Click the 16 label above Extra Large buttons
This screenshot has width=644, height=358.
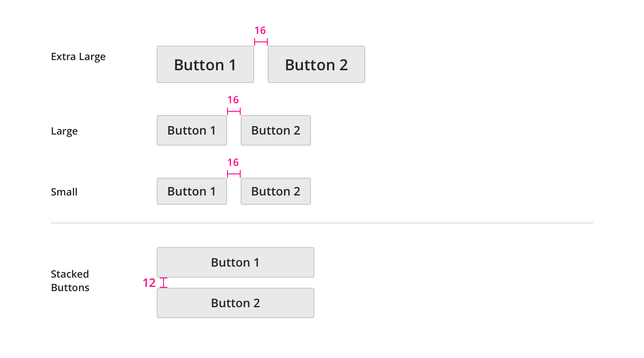point(260,30)
